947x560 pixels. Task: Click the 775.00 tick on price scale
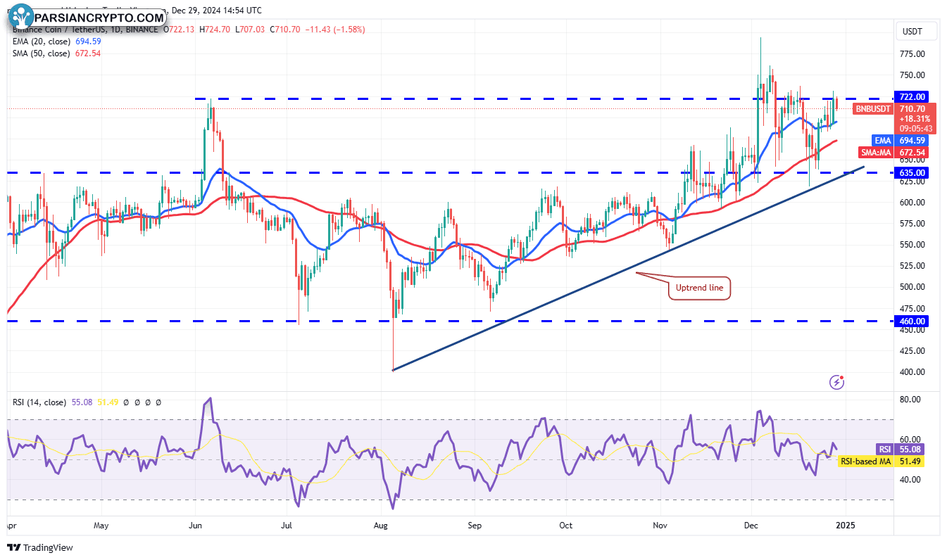coord(912,54)
